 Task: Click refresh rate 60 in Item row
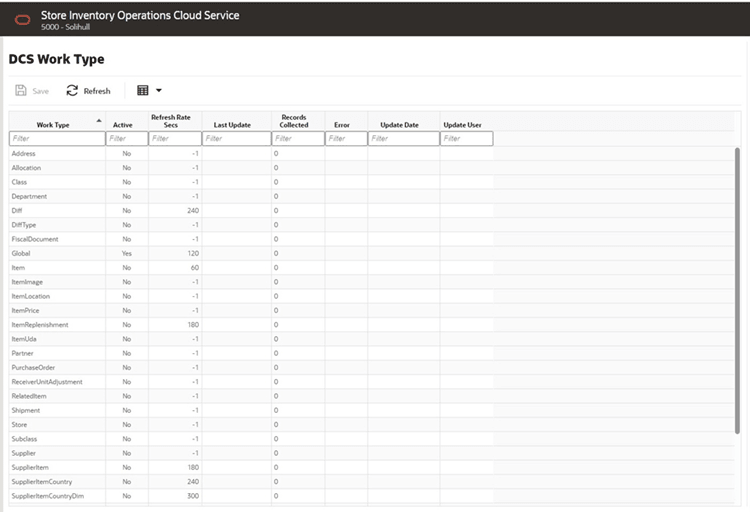[x=195, y=268]
